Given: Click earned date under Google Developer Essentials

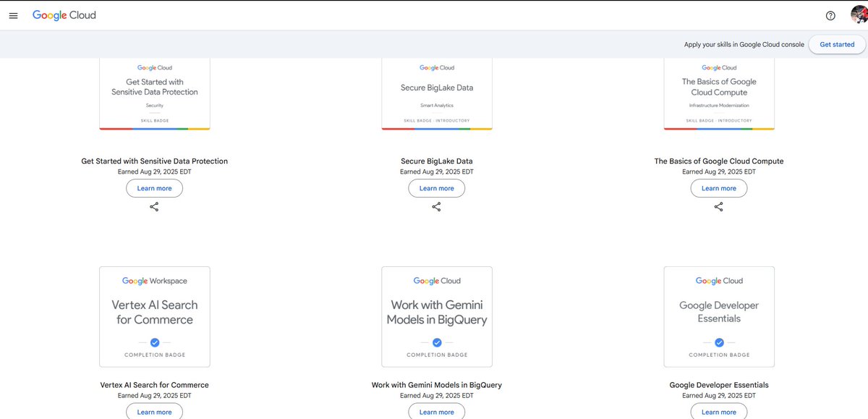Looking at the screenshot, I should click(719, 396).
